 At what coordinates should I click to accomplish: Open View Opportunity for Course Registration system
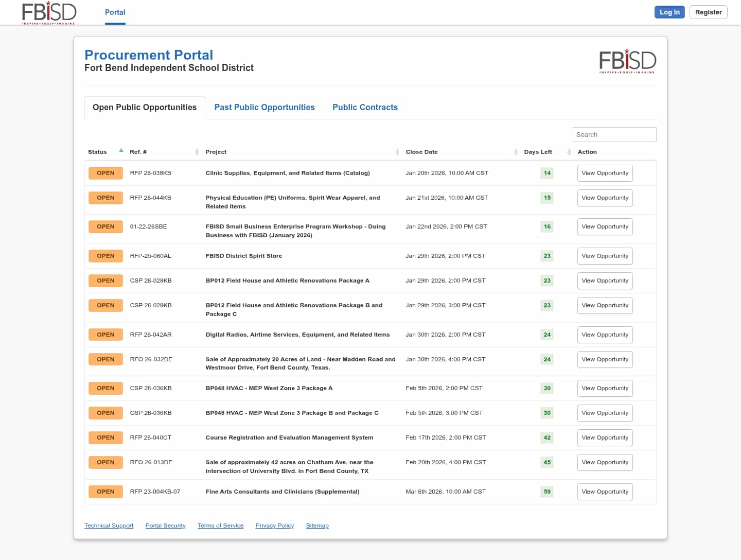pyautogui.click(x=605, y=437)
